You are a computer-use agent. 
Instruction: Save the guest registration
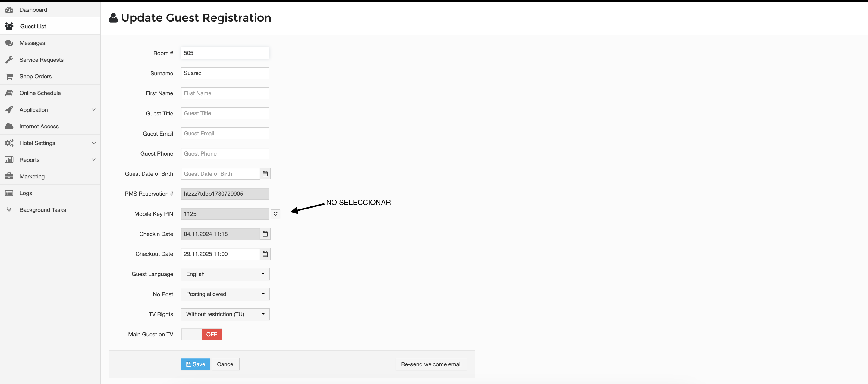click(195, 364)
